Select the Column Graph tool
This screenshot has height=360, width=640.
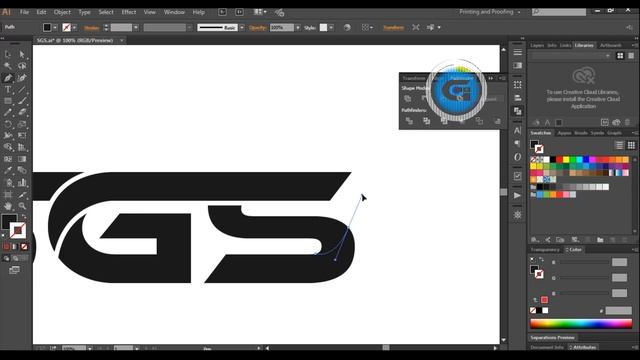22,182
